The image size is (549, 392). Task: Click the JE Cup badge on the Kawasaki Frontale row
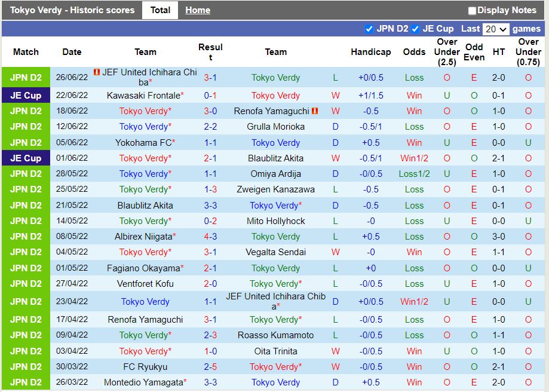26,96
